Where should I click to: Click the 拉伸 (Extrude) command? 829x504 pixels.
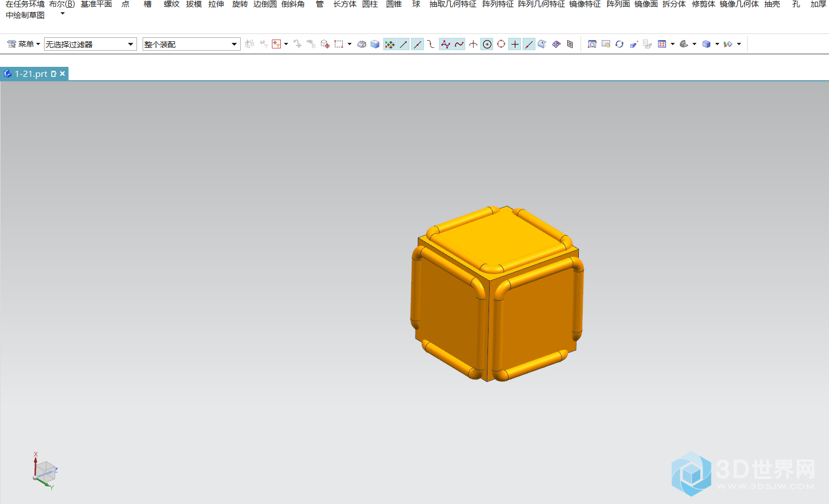click(216, 4)
